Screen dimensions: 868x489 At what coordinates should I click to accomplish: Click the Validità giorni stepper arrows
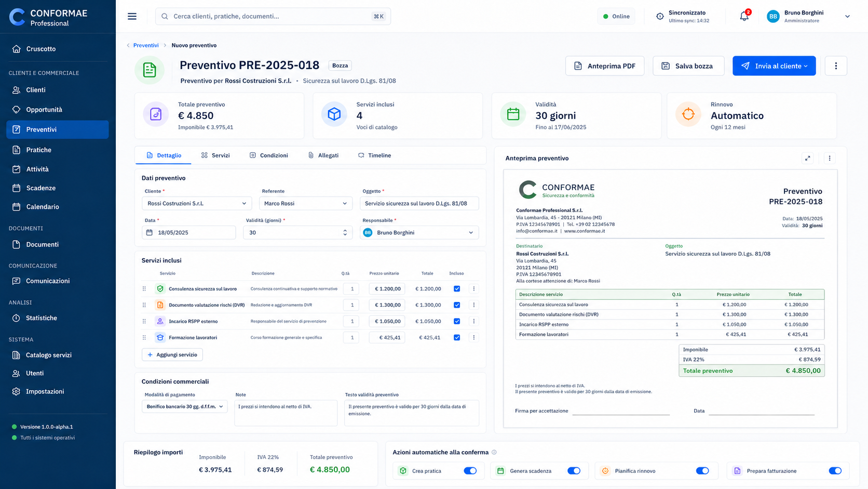coord(345,233)
